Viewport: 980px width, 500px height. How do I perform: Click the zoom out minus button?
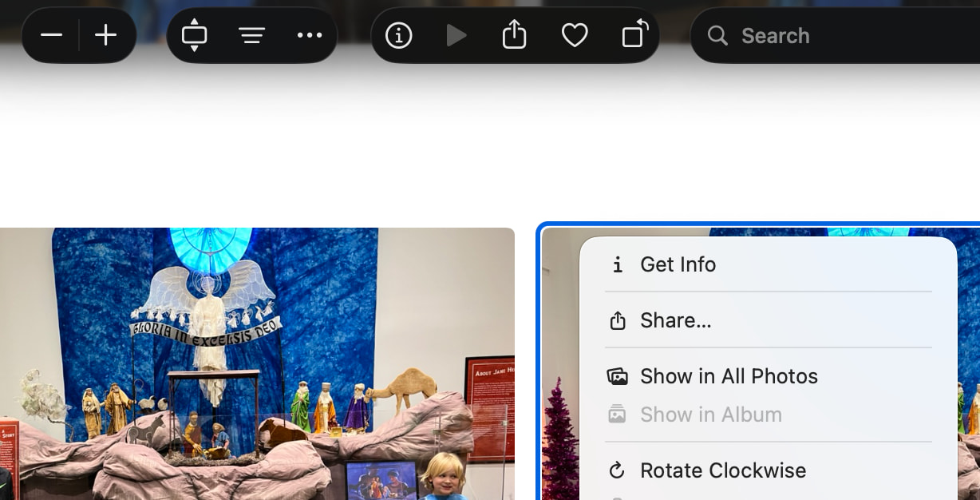[52, 36]
